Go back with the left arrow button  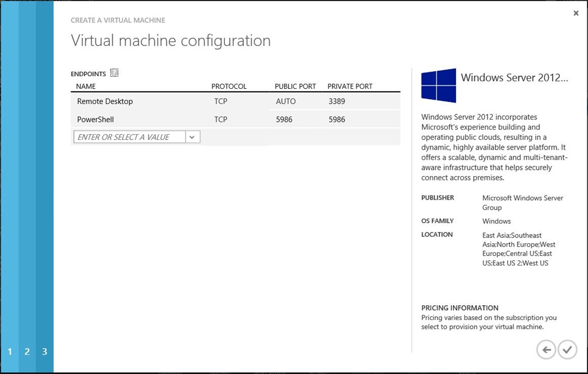pos(546,350)
